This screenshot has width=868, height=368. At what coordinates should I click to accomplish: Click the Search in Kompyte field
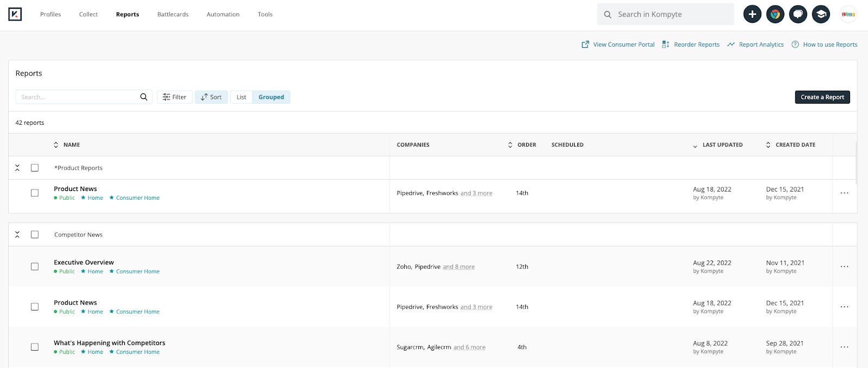tap(673, 14)
